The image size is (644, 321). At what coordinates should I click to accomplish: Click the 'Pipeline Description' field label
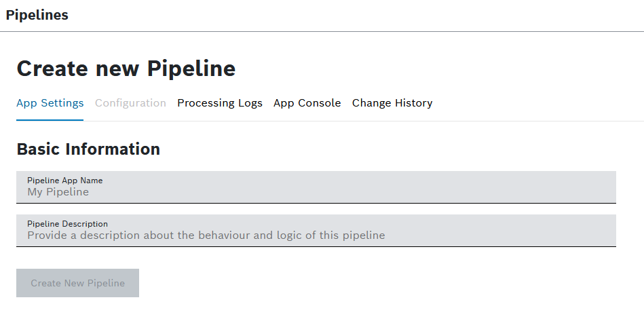[67, 223]
